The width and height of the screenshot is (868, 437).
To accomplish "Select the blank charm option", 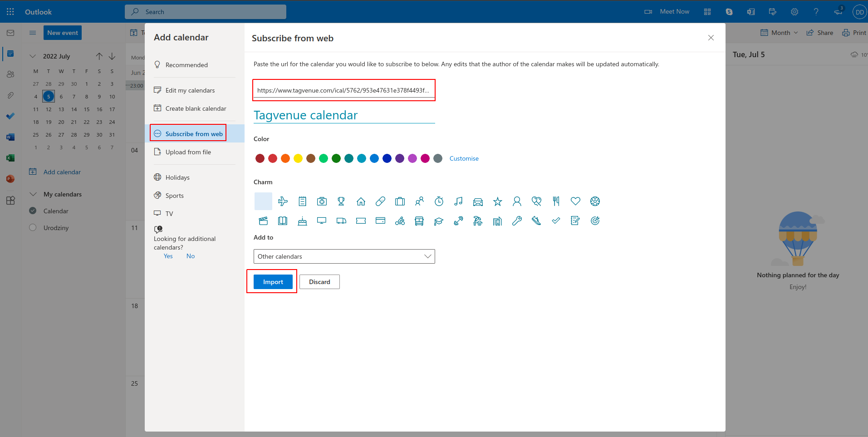I will 263,201.
